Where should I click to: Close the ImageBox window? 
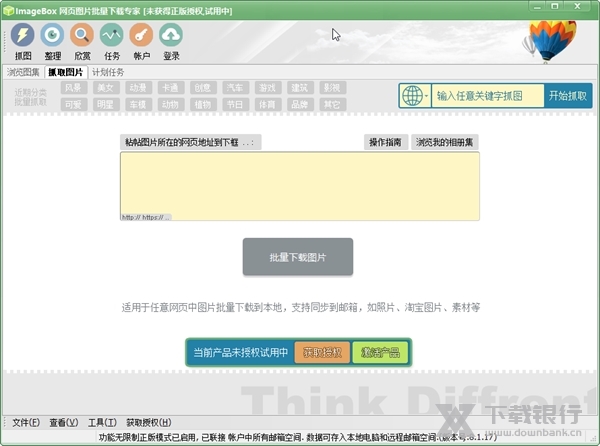click(x=577, y=7)
